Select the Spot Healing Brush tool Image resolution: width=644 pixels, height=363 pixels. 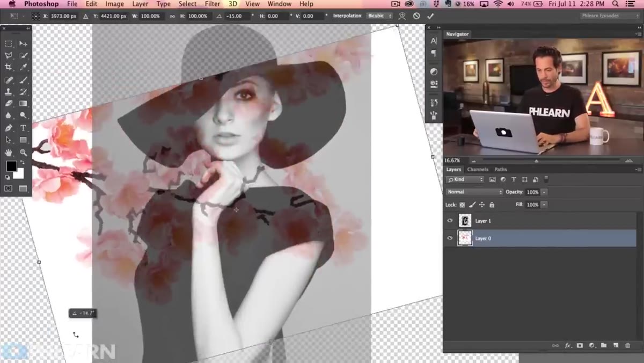point(9,80)
